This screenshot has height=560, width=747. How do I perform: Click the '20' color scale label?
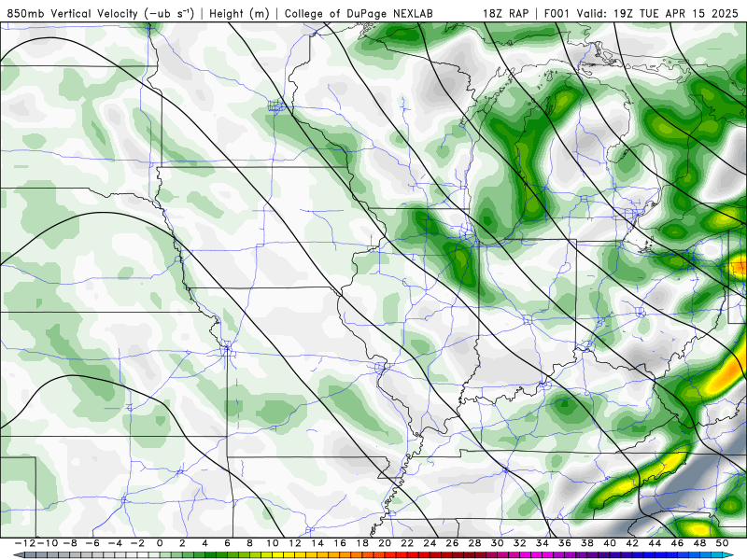click(x=385, y=543)
